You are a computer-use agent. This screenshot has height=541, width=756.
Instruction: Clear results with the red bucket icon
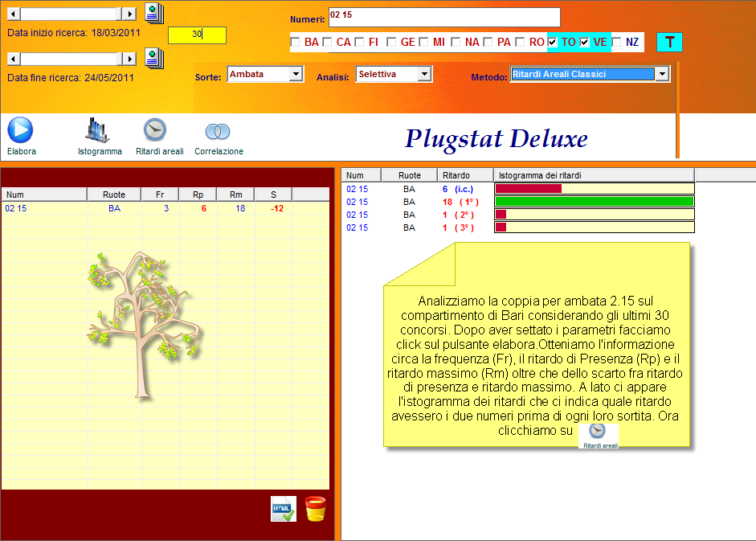coord(315,509)
